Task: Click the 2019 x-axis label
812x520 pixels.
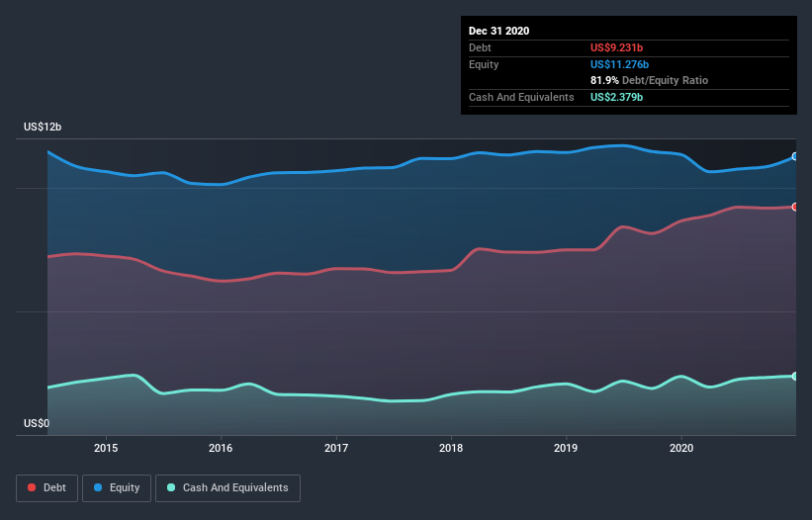Action: (566, 448)
